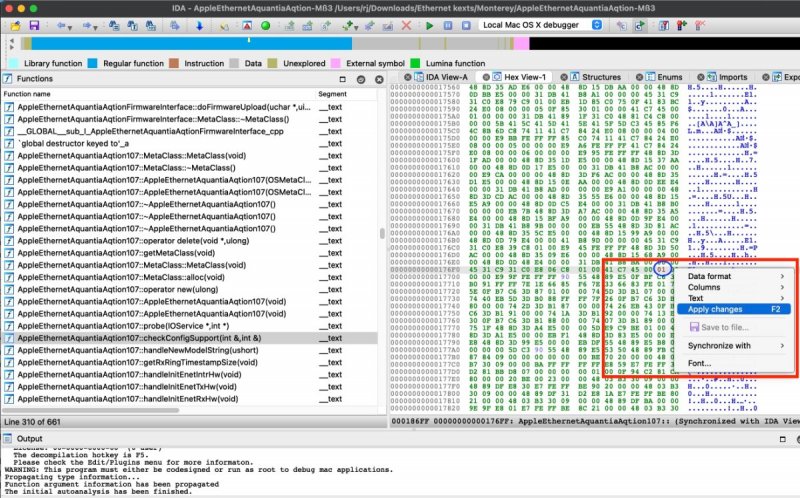
Task: Click the red X cancel toolbar icon
Action: [x=406, y=25]
